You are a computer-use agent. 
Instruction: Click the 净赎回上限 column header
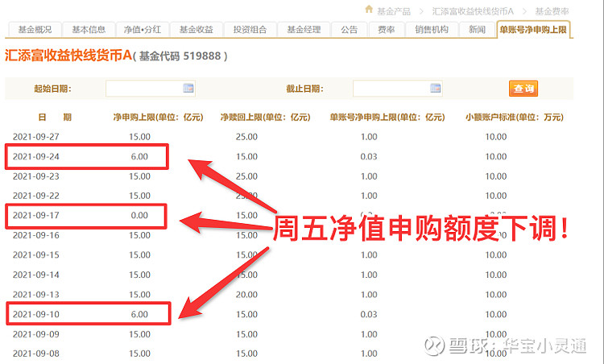265,117
